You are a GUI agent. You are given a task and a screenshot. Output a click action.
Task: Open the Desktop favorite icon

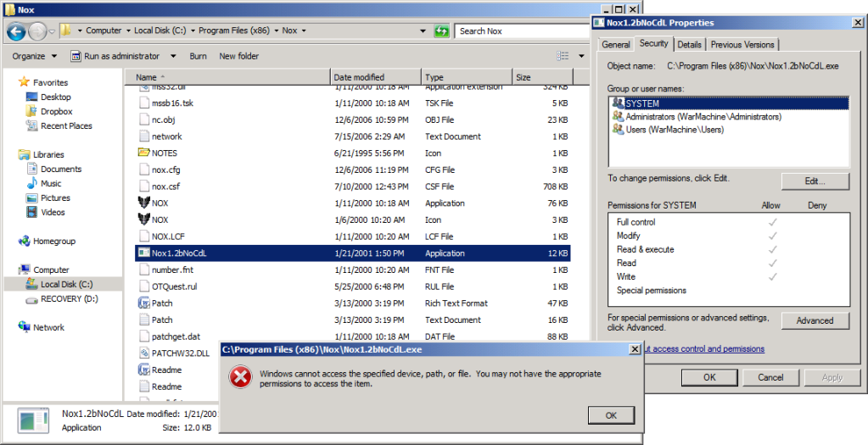coord(31,97)
